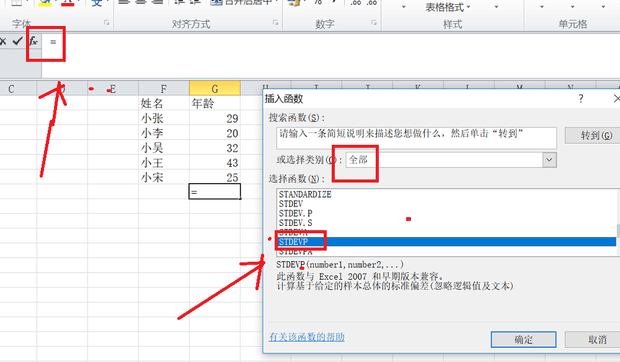Click the red-underlined font color icon
620x362 pixels.
68,2
